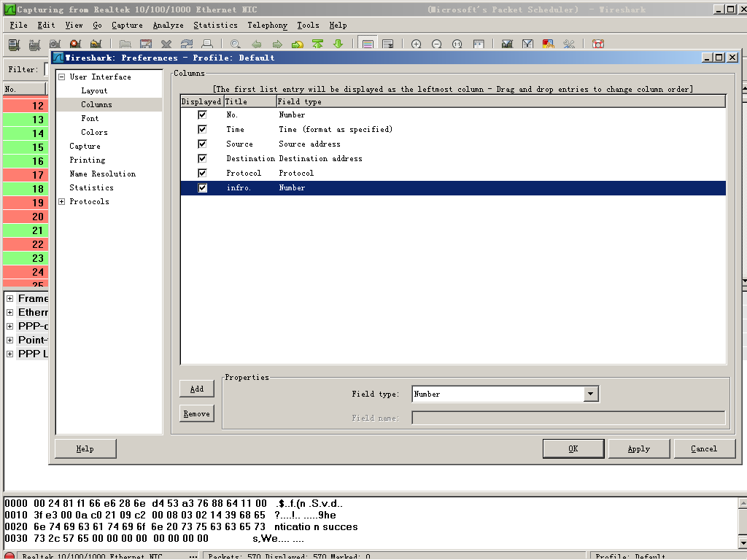This screenshot has height=560, width=747.
Task: Select the Source column row
Action: pyautogui.click(x=453, y=144)
